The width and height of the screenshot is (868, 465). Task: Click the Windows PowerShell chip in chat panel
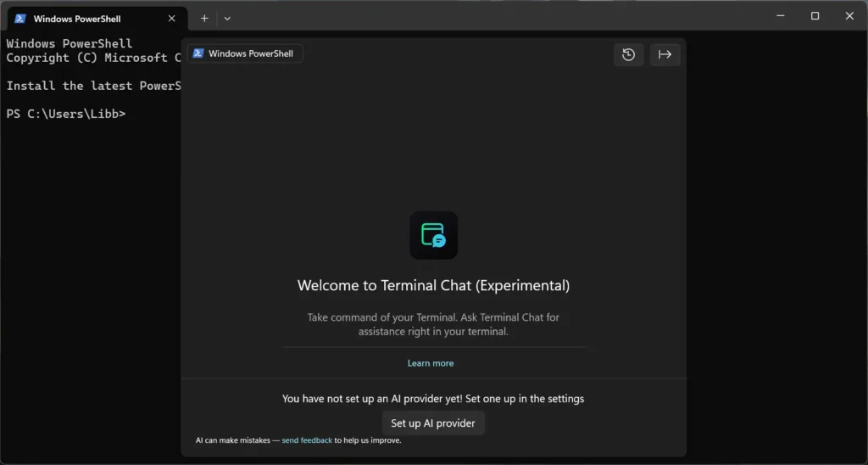246,53
